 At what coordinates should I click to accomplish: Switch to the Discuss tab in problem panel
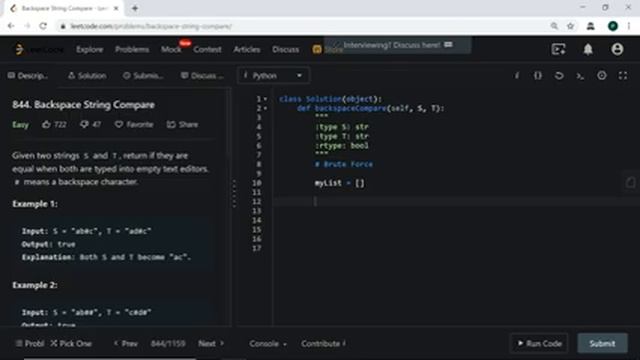coord(202,76)
